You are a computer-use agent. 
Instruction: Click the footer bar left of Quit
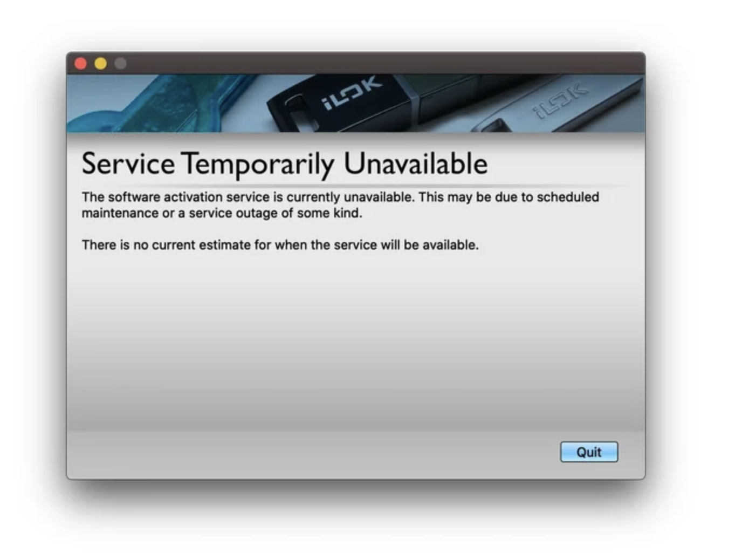click(x=313, y=454)
